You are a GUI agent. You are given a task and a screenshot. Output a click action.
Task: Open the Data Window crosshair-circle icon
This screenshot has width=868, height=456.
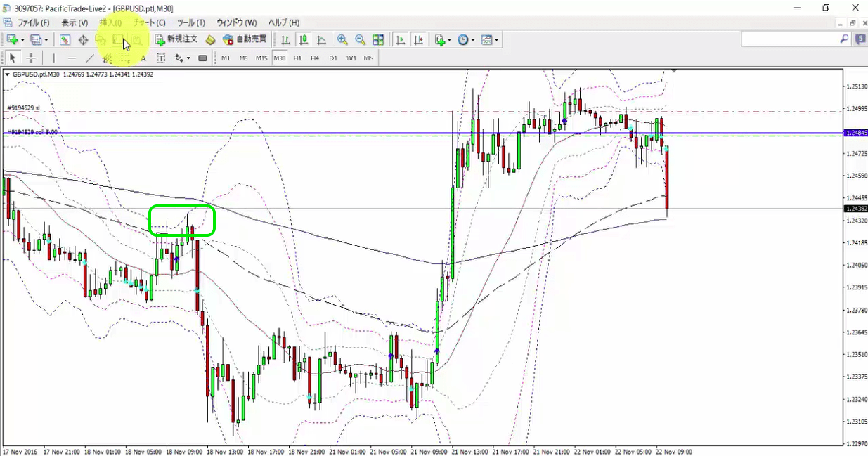[x=83, y=40]
